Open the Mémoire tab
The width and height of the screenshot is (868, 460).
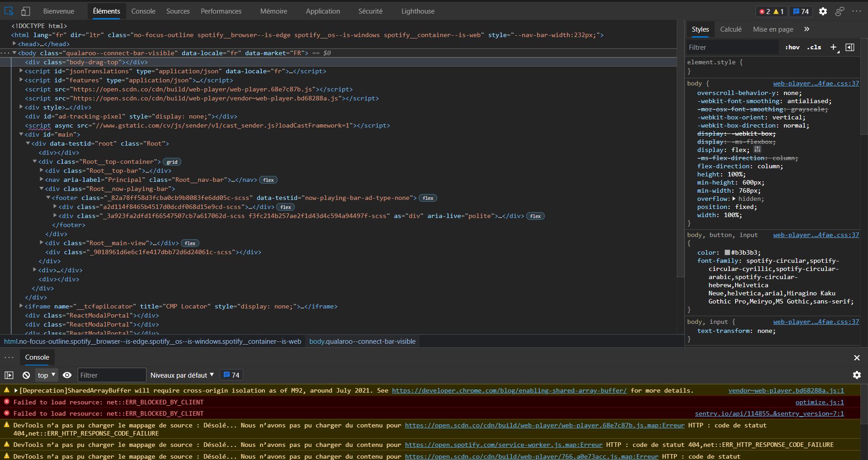click(x=274, y=11)
